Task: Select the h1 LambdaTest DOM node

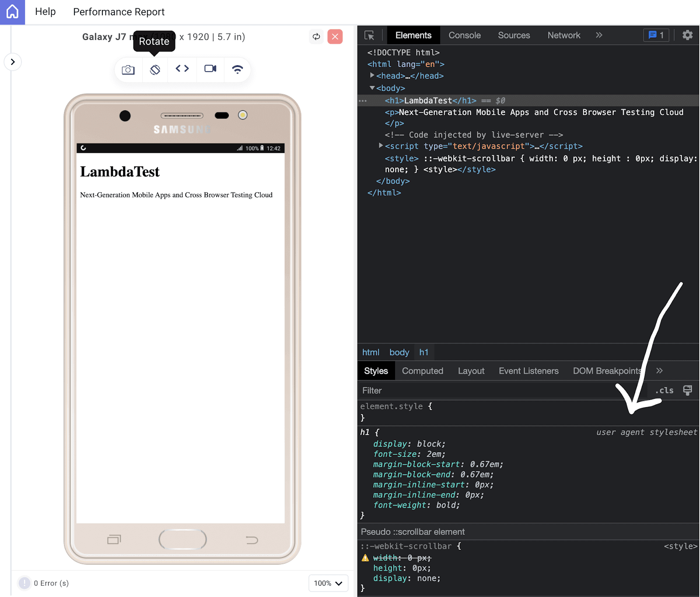Action: pyautogui.click(x=528, y=101)
